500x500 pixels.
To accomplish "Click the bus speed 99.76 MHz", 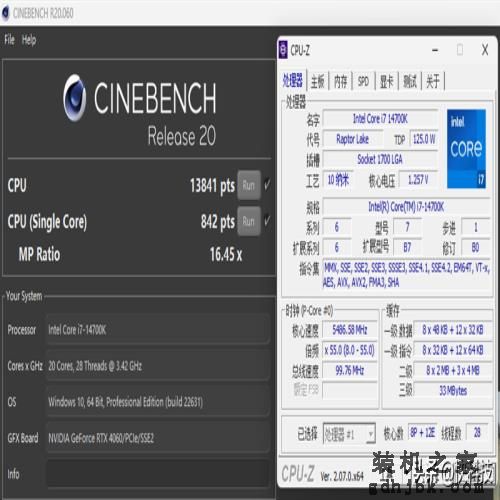I will click(x=350, y=370).
